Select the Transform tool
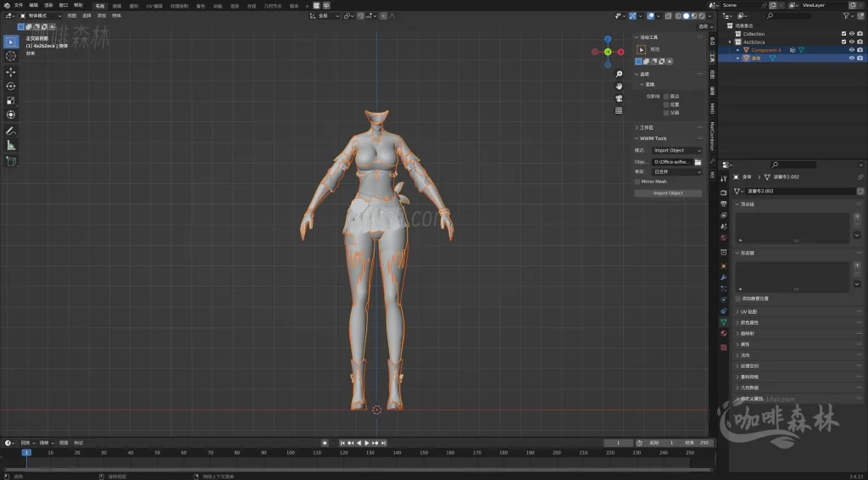The height and width of the screenshot is (480, 868). coord(10,114)
